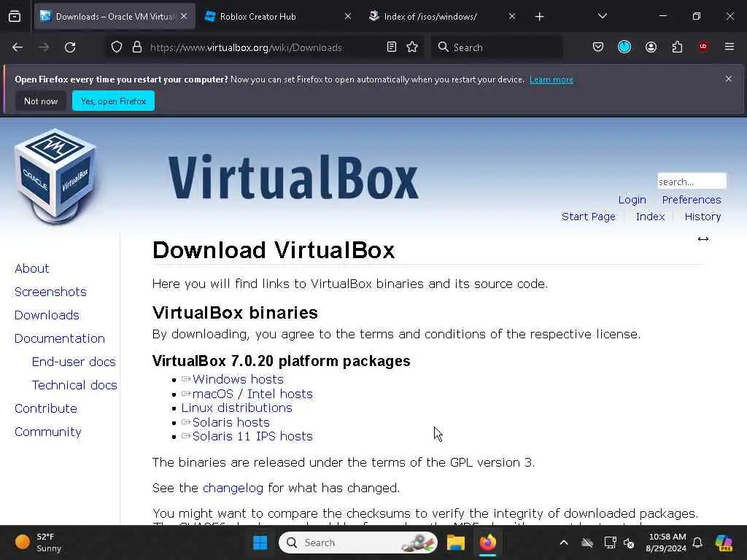
Task: Open Solaris 11 IPS hosts link
Action: [252, 436]
